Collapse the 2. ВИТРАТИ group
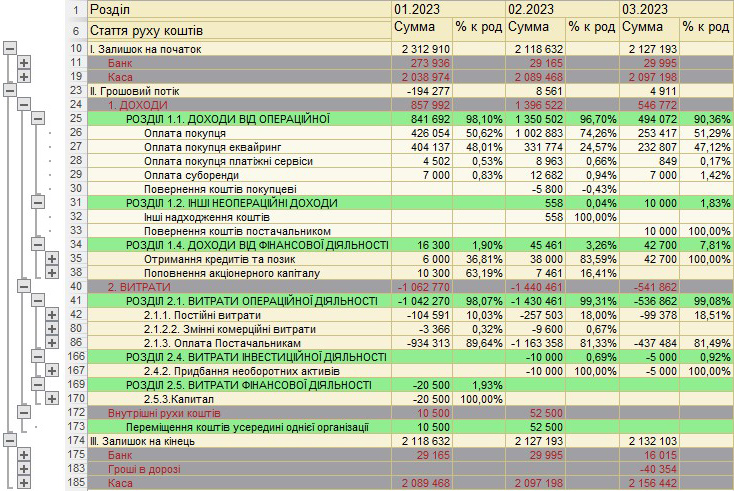 24,286
